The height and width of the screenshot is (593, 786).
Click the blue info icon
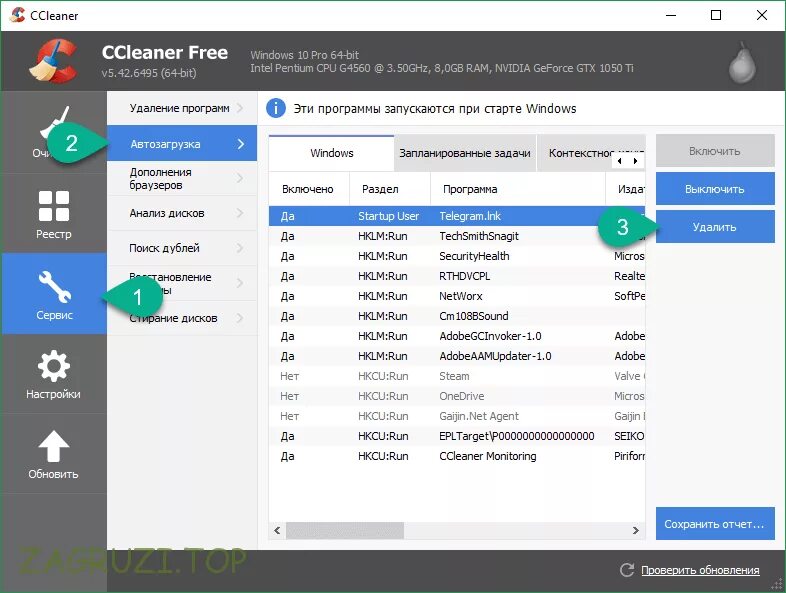tap(276, 108)
